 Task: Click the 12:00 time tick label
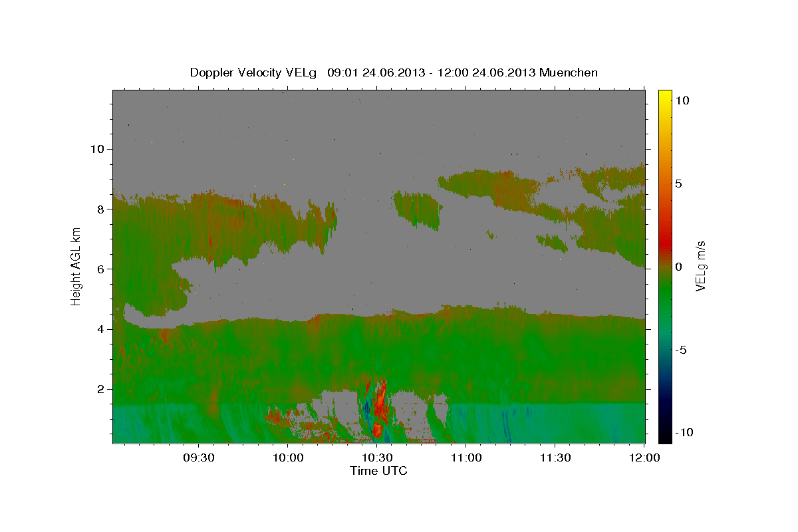pyautogui.click(x=644, y=458)
